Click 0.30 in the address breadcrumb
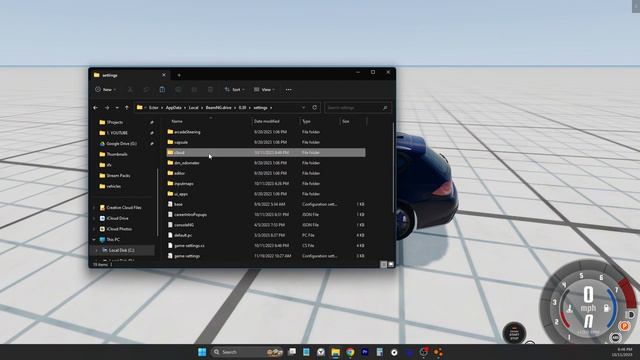 pos(242,108)
